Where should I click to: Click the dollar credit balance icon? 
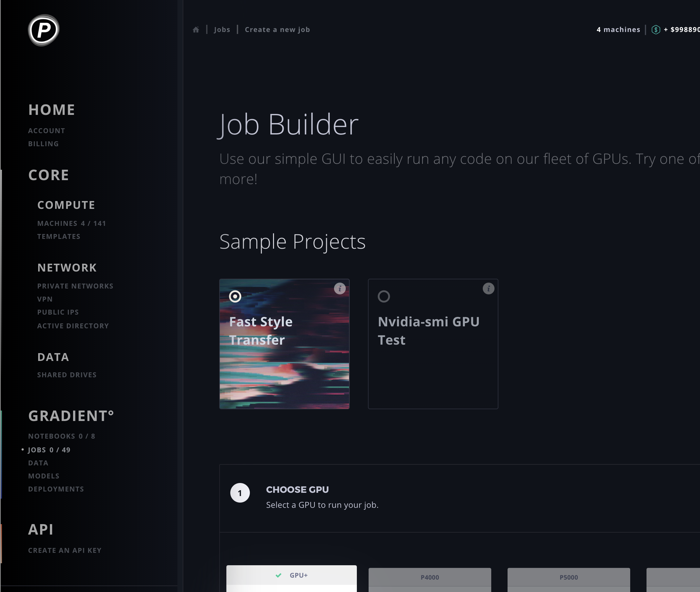(x=656, y=29)
